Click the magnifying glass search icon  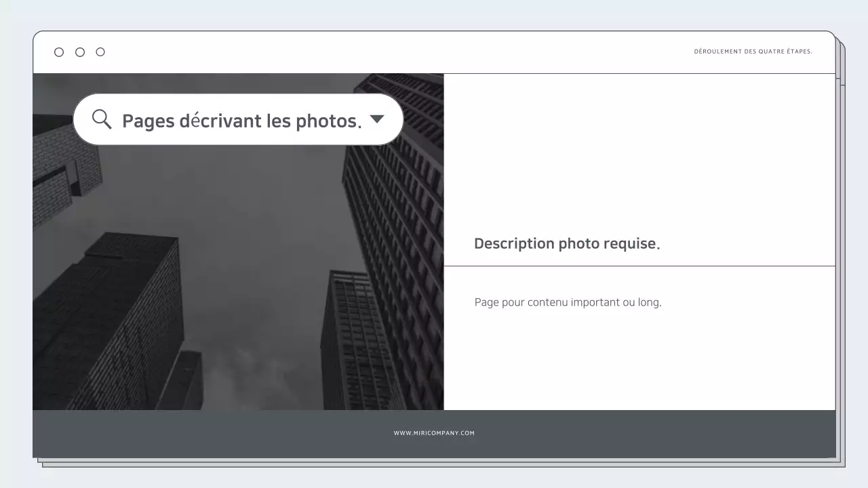click(x=102, y=119)
